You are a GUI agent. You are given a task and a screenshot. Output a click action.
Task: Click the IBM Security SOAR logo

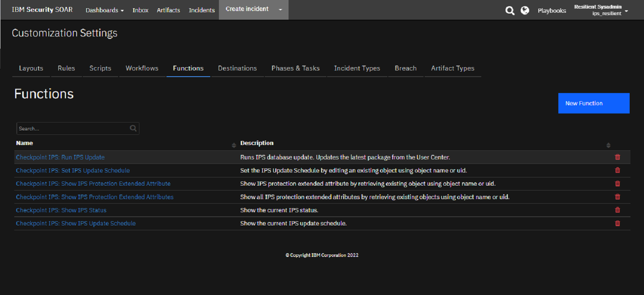(x=42, y=9)
